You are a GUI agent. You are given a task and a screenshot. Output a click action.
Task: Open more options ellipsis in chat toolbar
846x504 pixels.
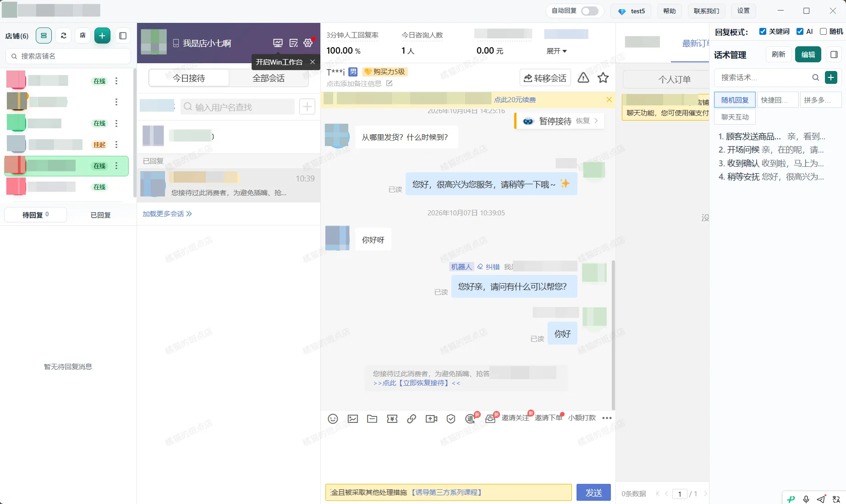607,418
